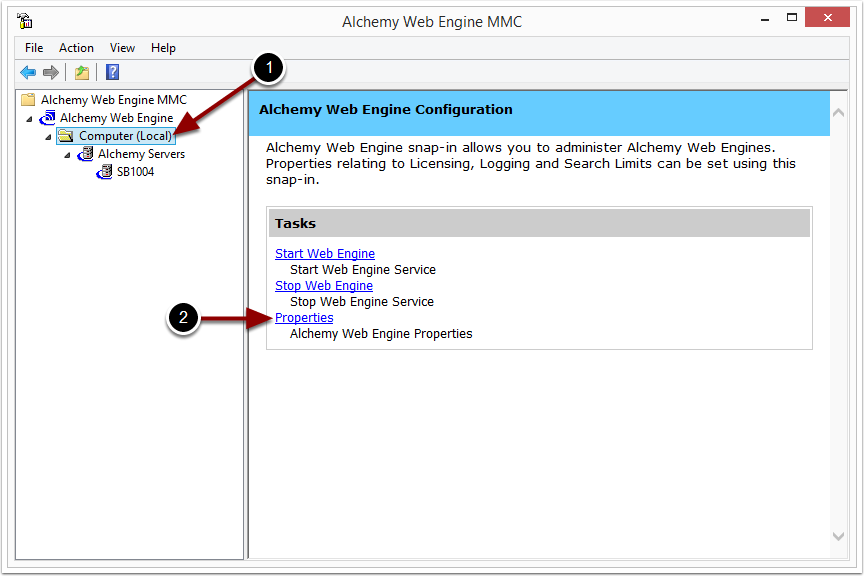Collapse the Alchemy Web Engine tree node
The width and height of the screenshot is (864, 576).
coord(29,119)
